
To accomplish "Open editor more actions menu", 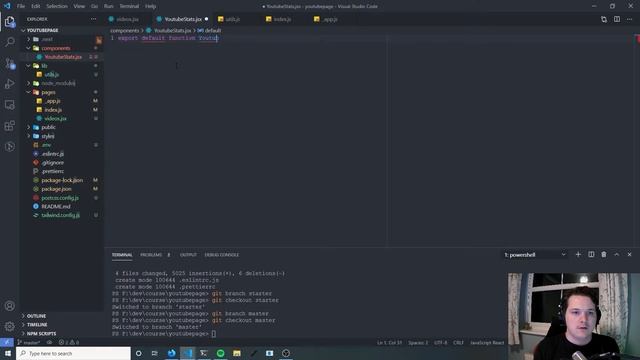I will point(629,19).
